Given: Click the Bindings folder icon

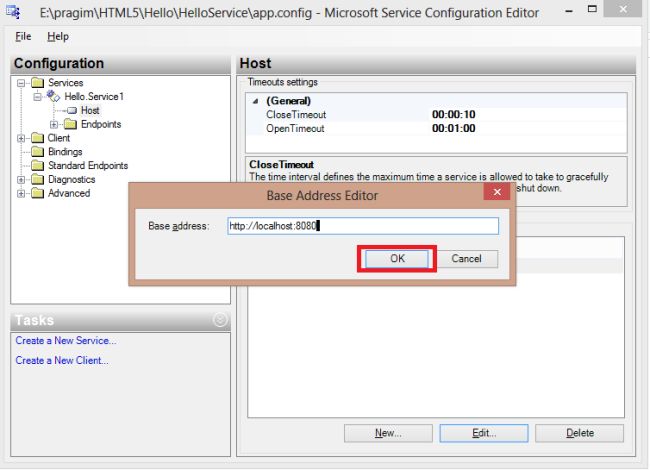Looking at the screenshot, I should pos(37,152).
